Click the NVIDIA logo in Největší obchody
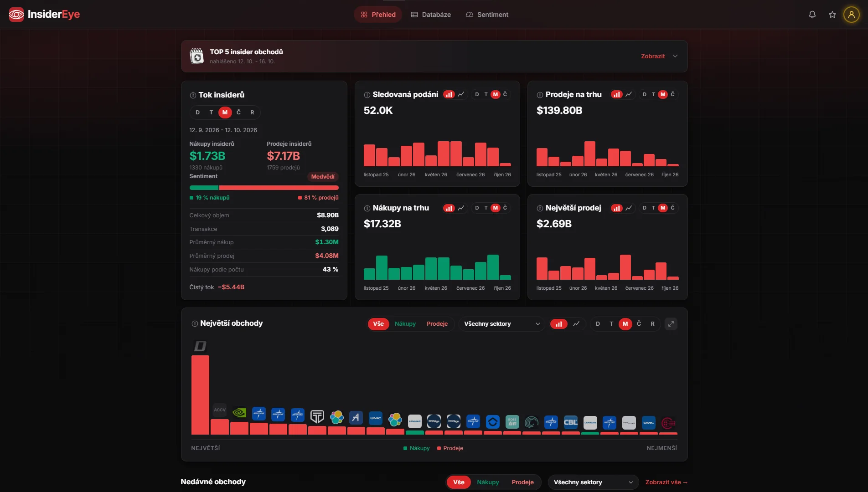The height and width of the screenshot is (492, 868). coord(239,413)
